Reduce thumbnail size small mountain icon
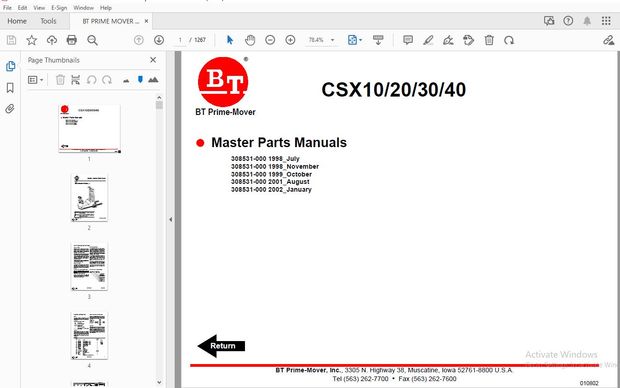The height and width of the screenshot is (388, 620). click(126, 80)
